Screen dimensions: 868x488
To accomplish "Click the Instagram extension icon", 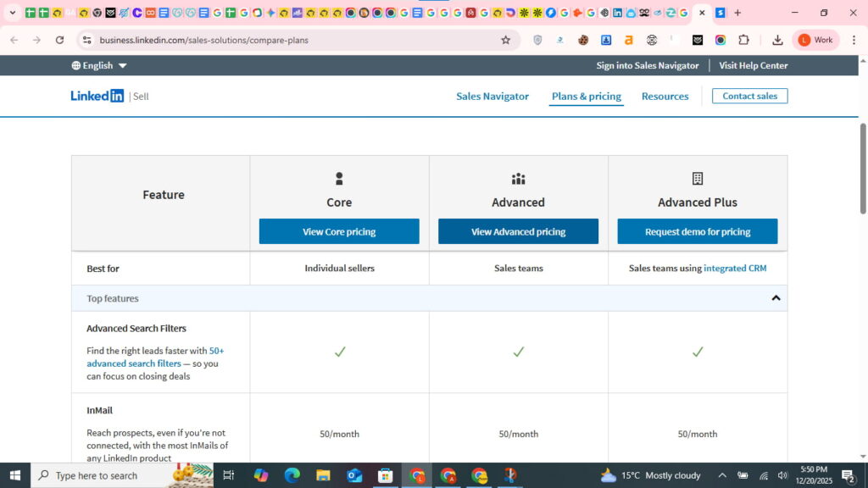I will coord(720,40).
